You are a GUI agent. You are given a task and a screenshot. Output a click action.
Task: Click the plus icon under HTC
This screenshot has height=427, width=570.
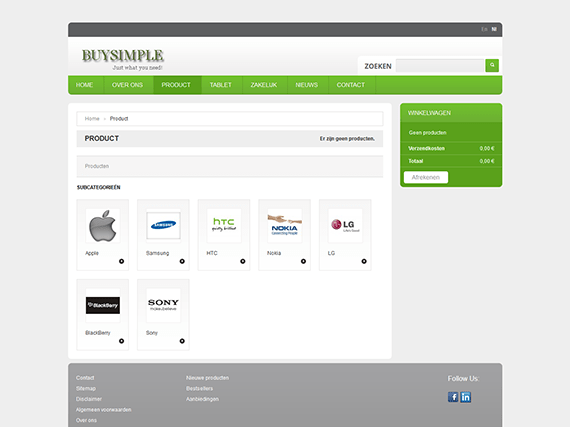(242, 261)
